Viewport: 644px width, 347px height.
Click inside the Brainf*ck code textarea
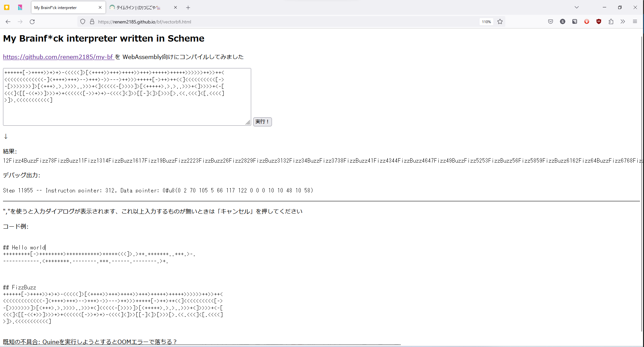[127, 97]
